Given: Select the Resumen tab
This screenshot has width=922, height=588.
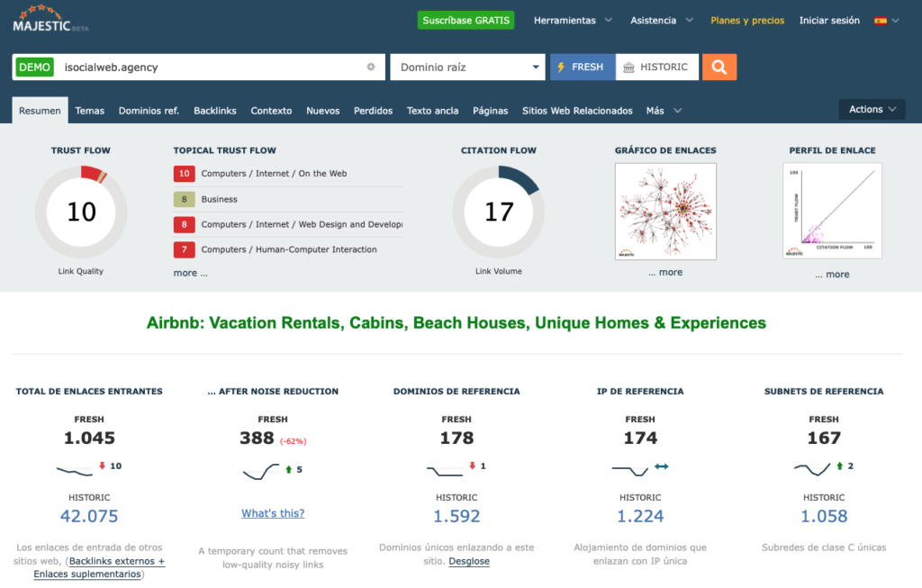Looking at the screenshot, I should click(x=40, y=111).
